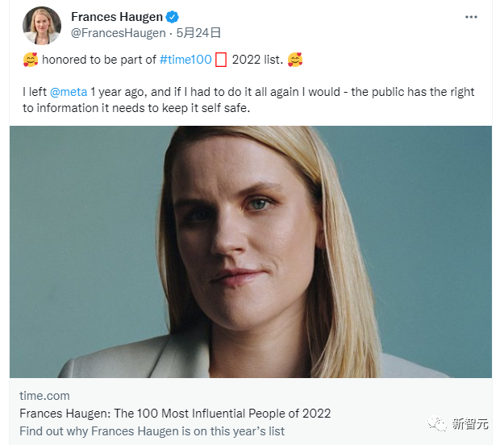This screenshot has width=504, height=445.
Task: Click the WeChat watermark icon
Action: point(436,424)
